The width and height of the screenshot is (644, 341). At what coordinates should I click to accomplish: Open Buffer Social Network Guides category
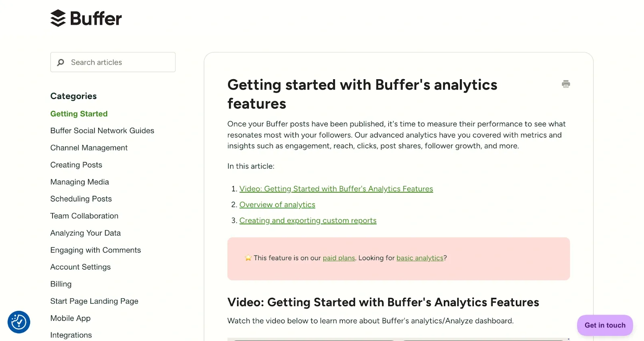[102, 131]
